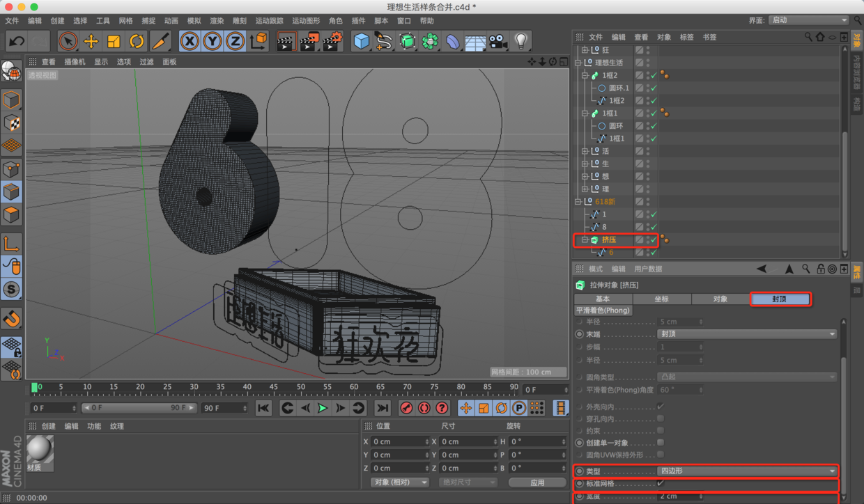The width and height of the screenshot is (864, 504).
Task: Open the green array modeling icon
Action: coord(430,41)
